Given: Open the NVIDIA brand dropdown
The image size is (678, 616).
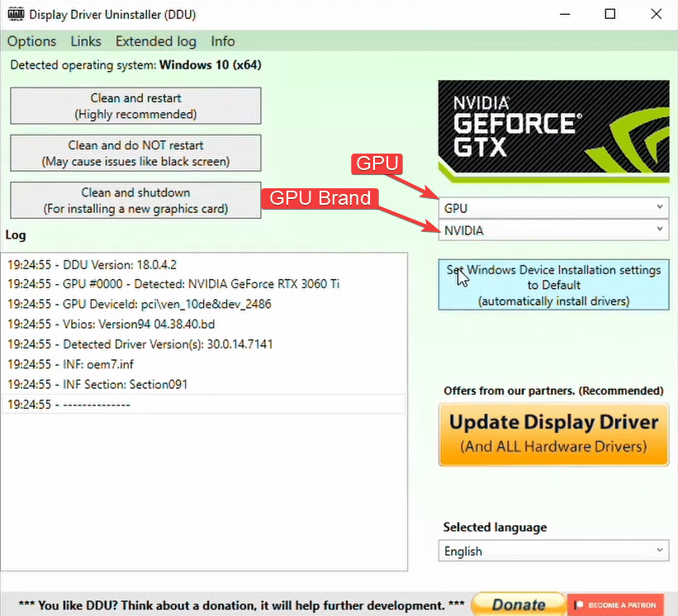Looking at the screenshot, I should [553, 230].
